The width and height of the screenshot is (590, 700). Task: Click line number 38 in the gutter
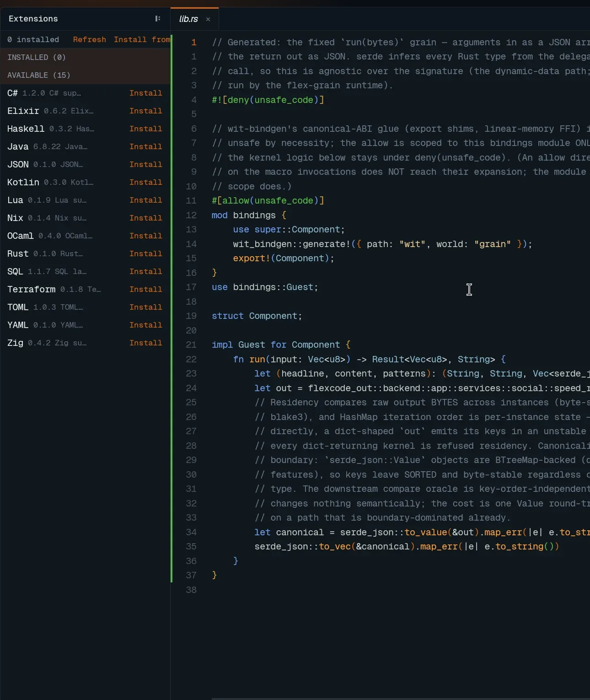click(191, 590)
